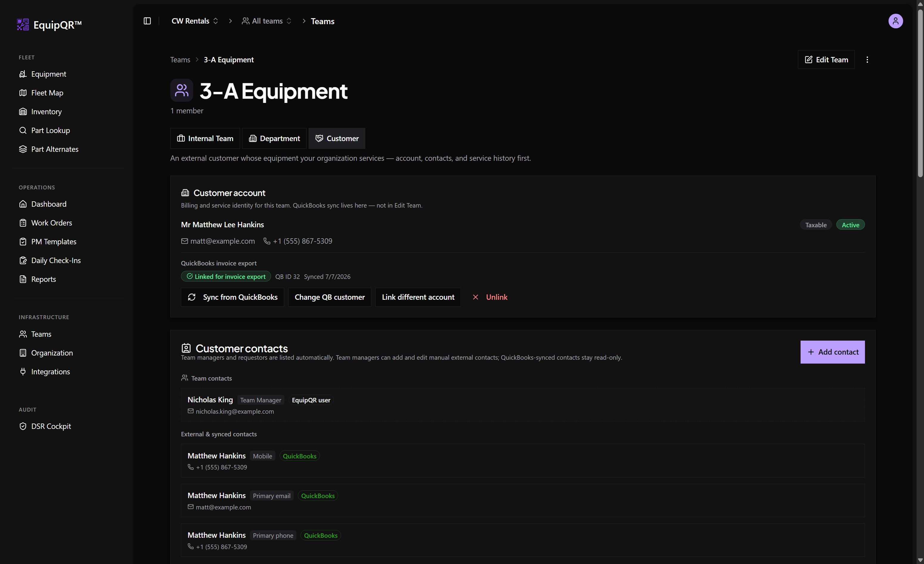Open the three-dot team options menu
The image size is (924, 564).
click(x=867, y=60)
